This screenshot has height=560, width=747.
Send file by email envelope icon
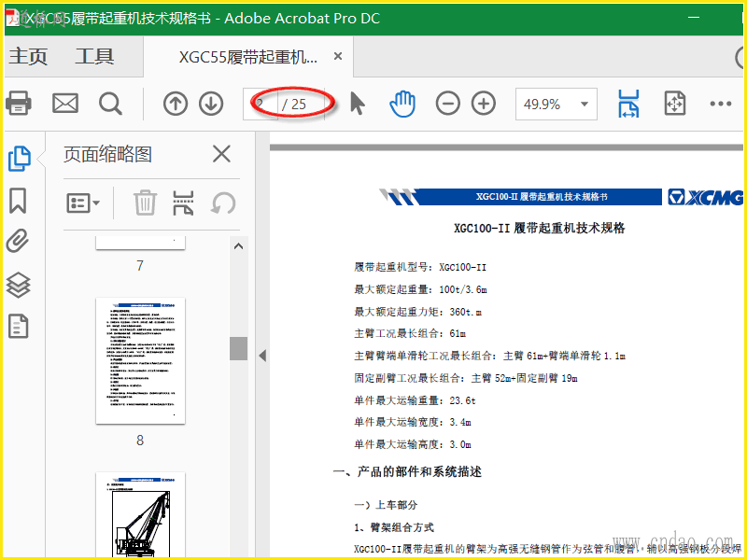tap(65, 103)
